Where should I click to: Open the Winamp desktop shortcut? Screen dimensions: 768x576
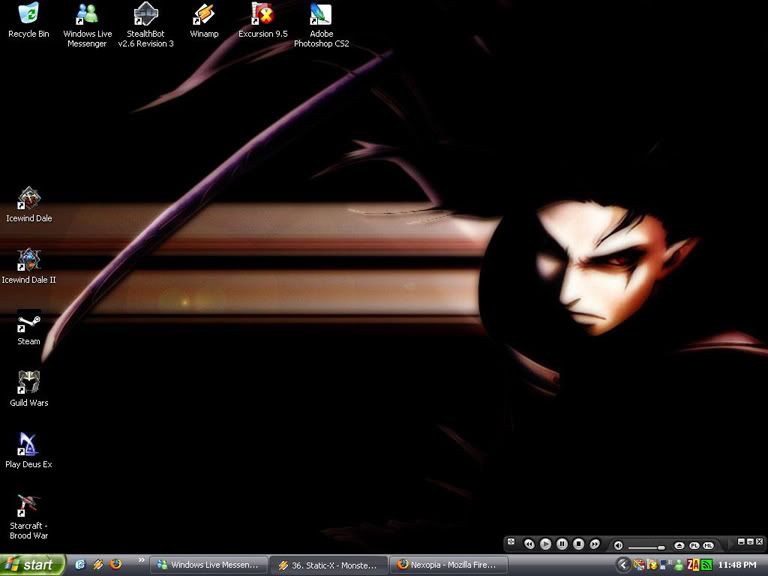pyautogui.click(x=204, y=16)
